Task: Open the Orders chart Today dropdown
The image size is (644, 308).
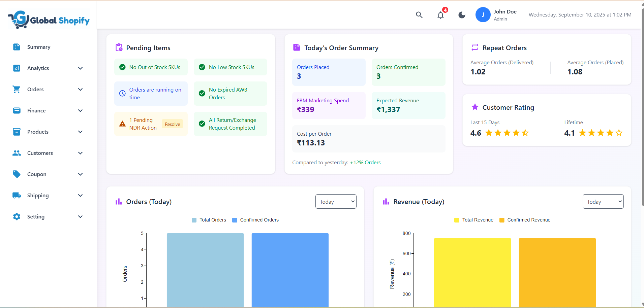Action: 336,201
